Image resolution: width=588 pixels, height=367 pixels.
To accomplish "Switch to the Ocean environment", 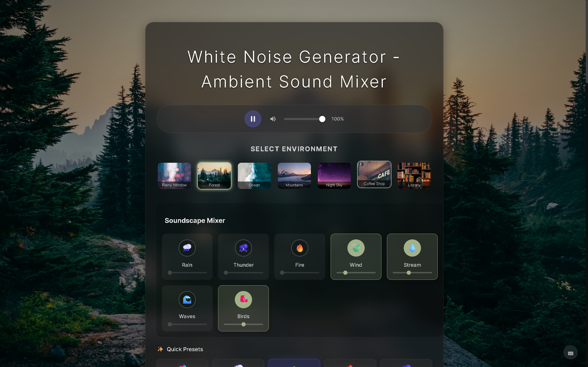I will pyautogui.click(x=254, y=175).
